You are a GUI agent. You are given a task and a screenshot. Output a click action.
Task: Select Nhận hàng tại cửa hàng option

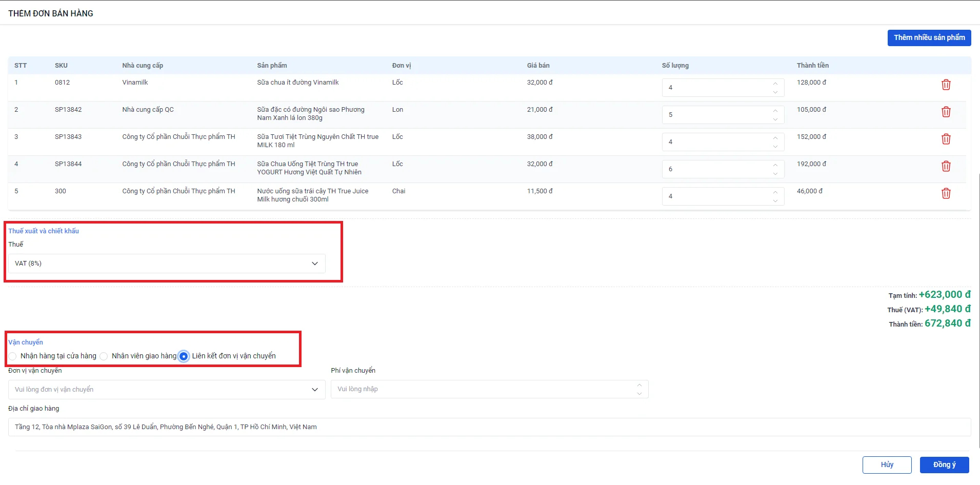(13, 356)
